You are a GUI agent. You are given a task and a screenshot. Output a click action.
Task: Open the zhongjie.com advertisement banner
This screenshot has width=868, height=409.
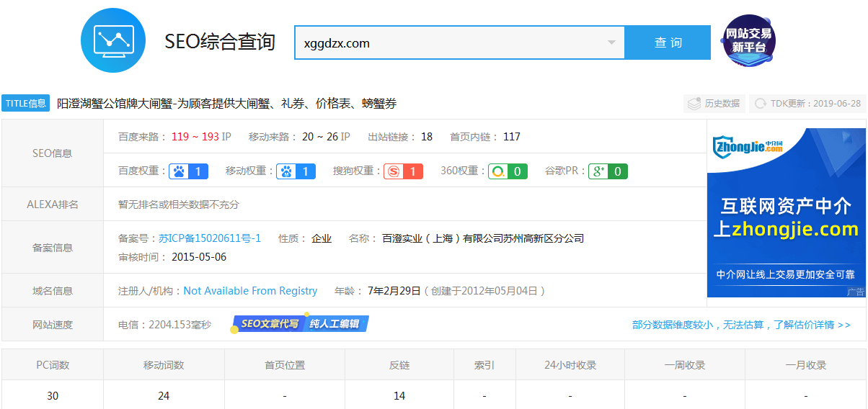786,212
